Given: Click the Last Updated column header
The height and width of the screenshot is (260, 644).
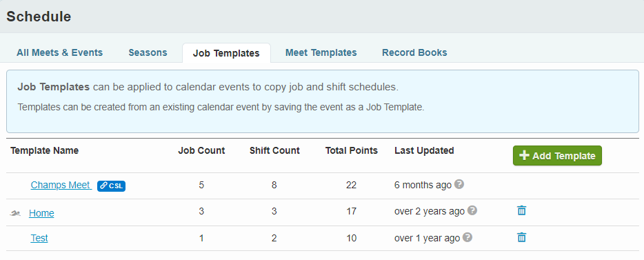Looking at the screenshot, I should point(424,151).
